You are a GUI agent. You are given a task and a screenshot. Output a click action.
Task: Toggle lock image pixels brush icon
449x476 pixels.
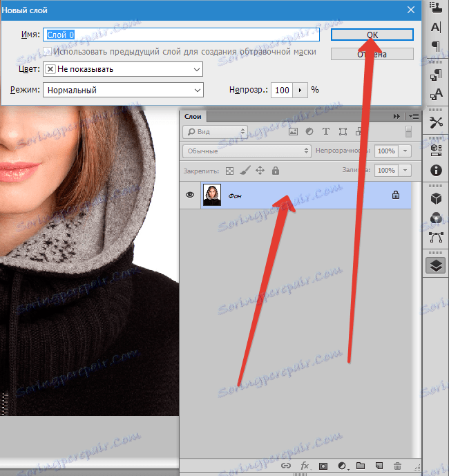pos(245,171)
